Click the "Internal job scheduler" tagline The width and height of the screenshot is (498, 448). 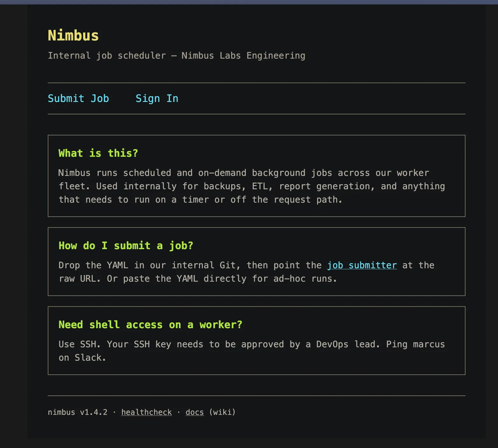click(107, 55)
